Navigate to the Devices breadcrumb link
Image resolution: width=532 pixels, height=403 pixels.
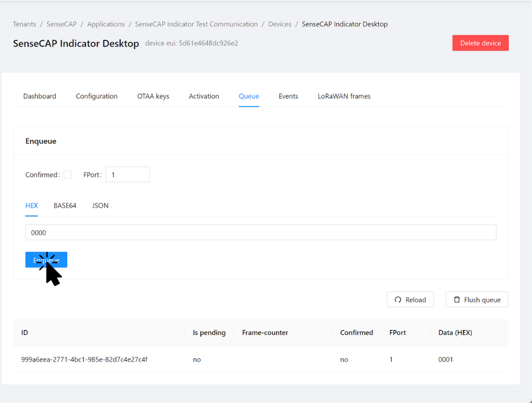click(280, 24)
